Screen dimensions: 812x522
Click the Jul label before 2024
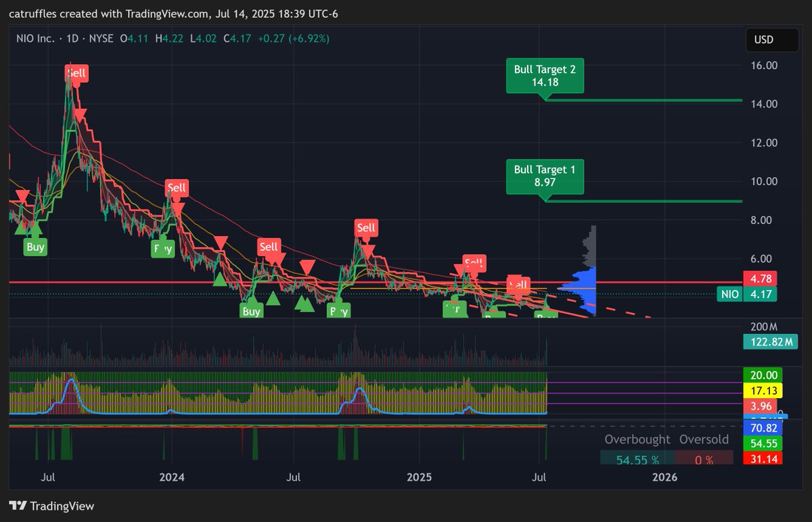point(48,477)
